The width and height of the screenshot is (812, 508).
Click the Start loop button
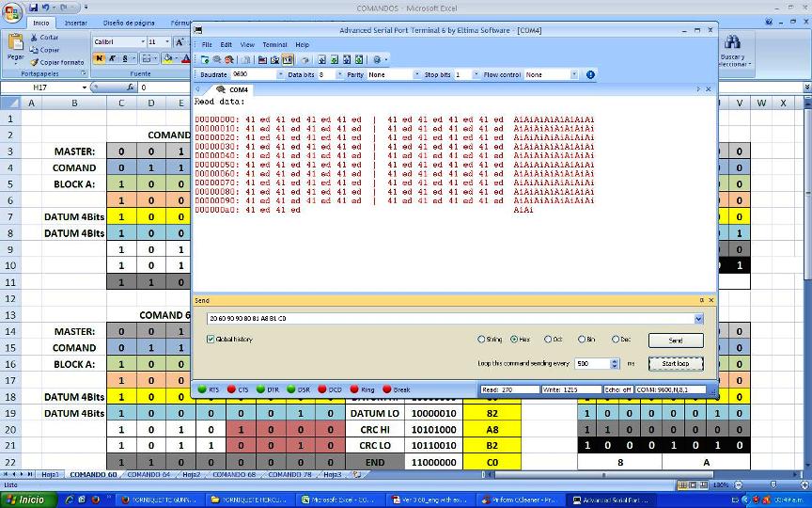click(676, 363)
